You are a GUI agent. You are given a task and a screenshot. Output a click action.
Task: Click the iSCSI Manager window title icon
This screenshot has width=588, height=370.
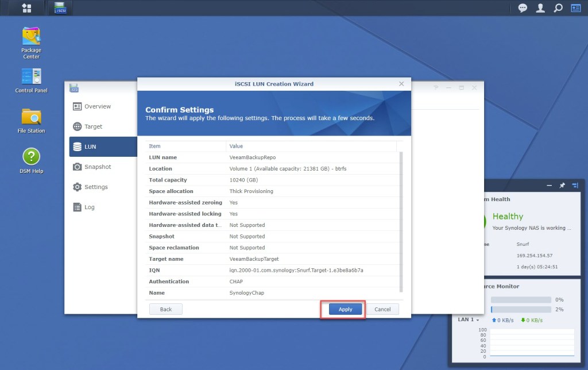tap(74, 88)
